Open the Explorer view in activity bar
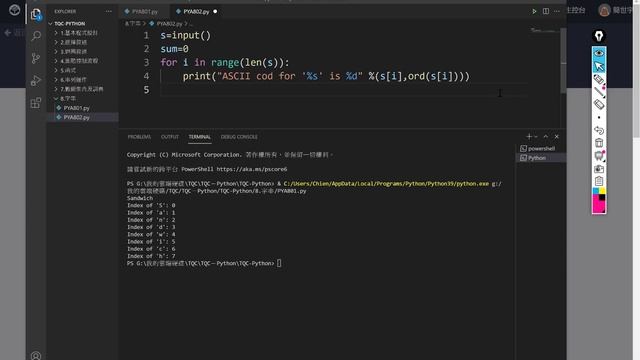This screenshot has height=360, width=640. pyautogui.click(x=36, y=15)
